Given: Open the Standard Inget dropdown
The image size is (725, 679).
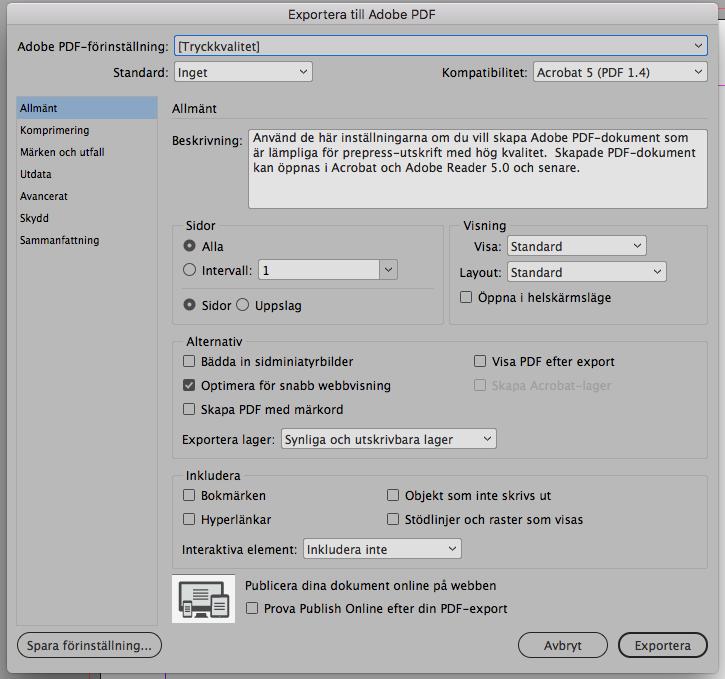Looking at the screenshot, I should pyautogui.click(x=243, y=72).
